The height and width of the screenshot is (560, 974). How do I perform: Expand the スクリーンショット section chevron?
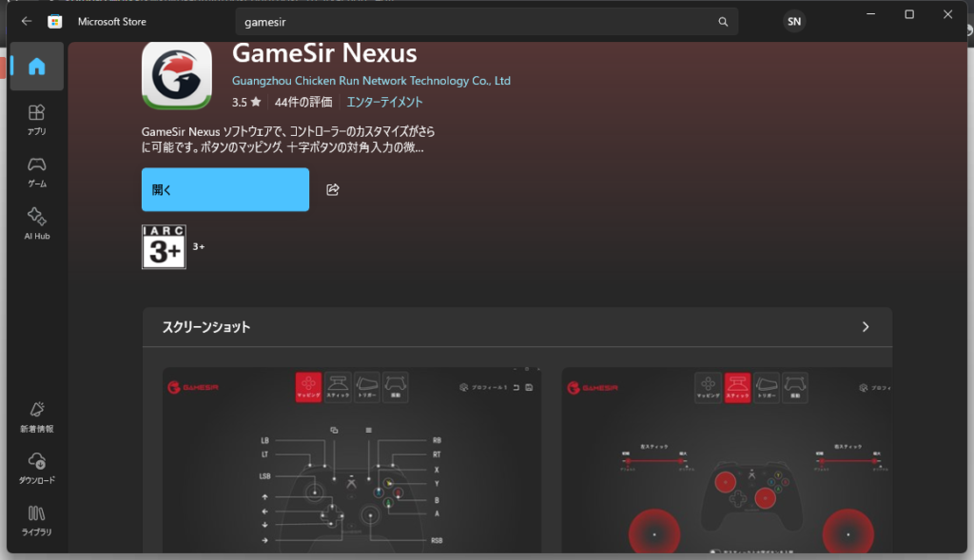866,327
